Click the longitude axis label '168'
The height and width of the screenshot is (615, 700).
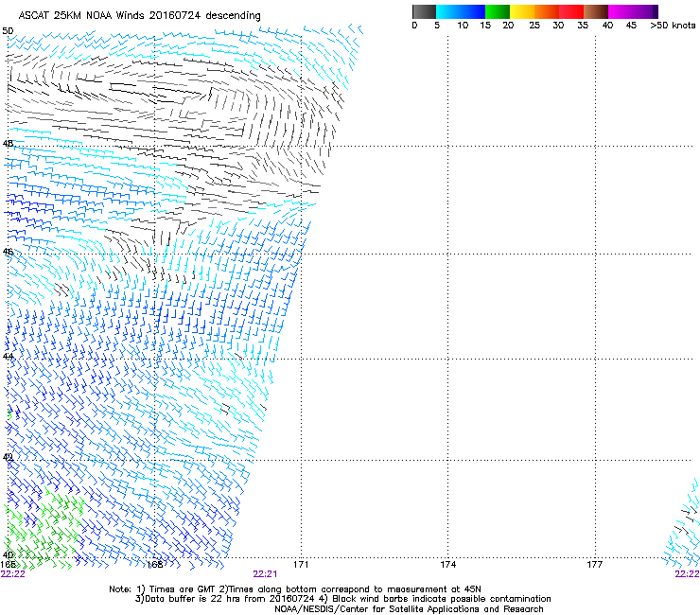pyautogui.click(x=155, y=565)
